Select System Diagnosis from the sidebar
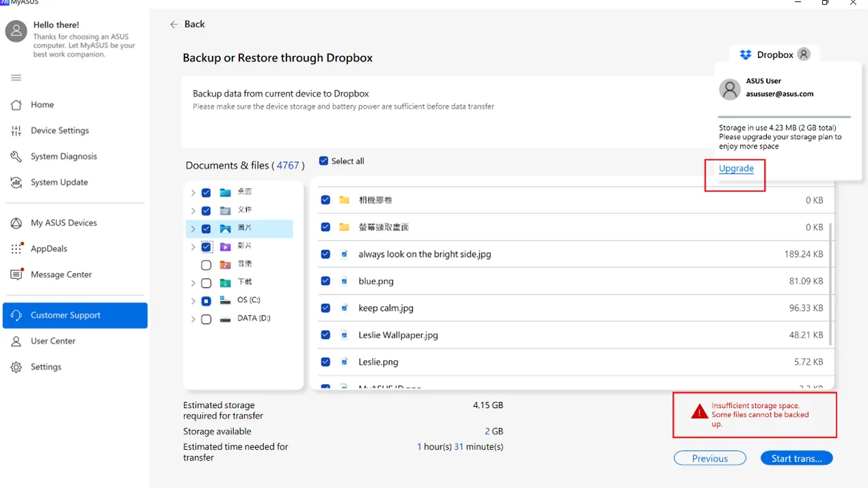Image resolution: width=868 pixels, height=488 pixels. [x=61, y=156]
